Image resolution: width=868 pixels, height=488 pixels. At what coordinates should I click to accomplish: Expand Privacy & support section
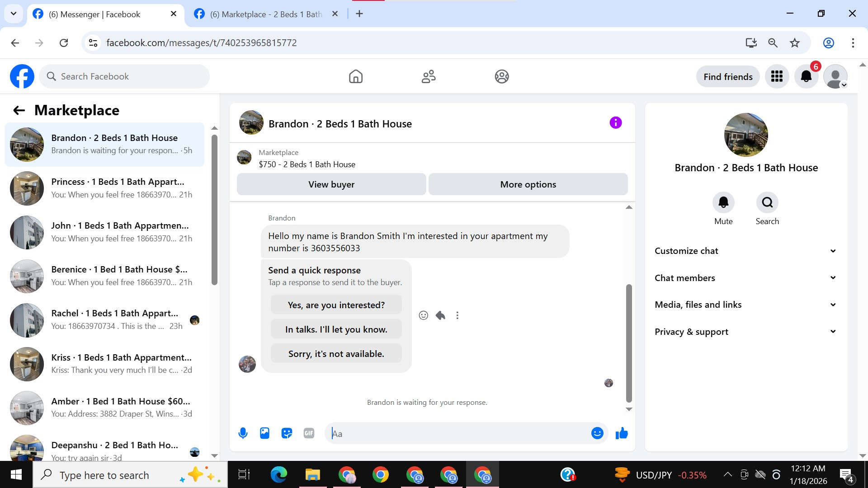745,332
